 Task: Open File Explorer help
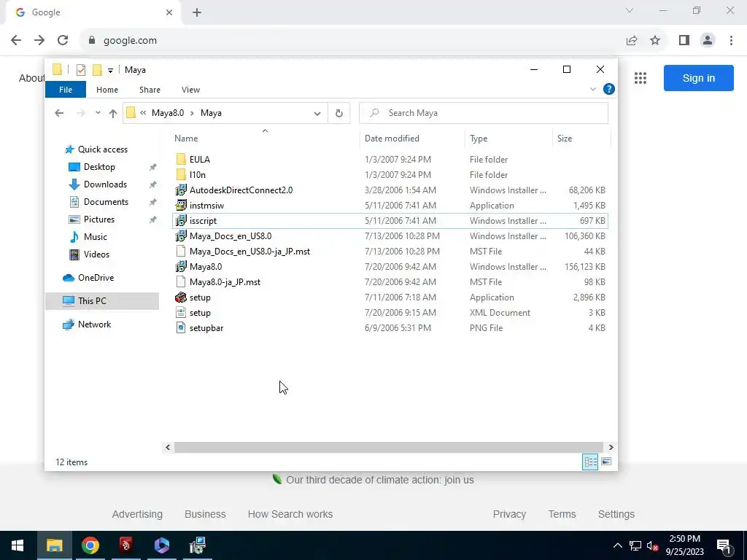click(x=608, y=89)
